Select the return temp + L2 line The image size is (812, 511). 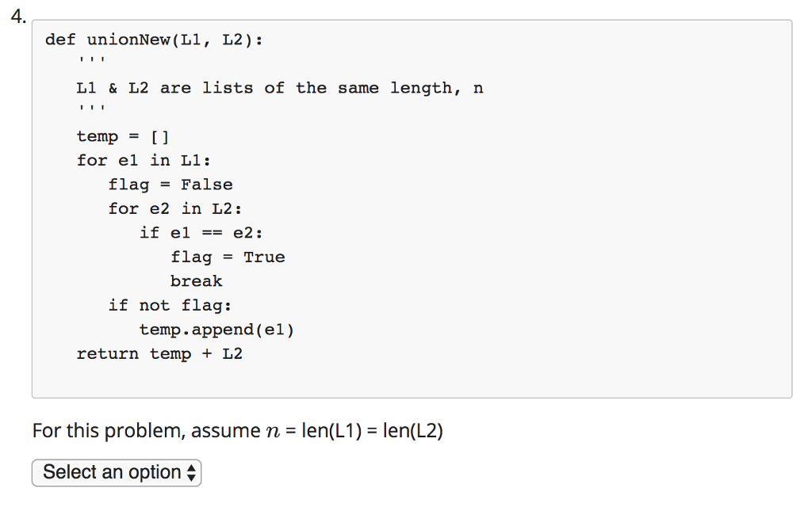click(159, 353)
